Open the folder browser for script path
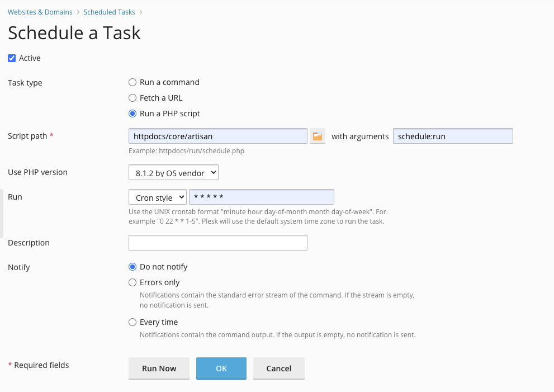Image resolution: width=554 pixels, height=392 pixels. 318,136
